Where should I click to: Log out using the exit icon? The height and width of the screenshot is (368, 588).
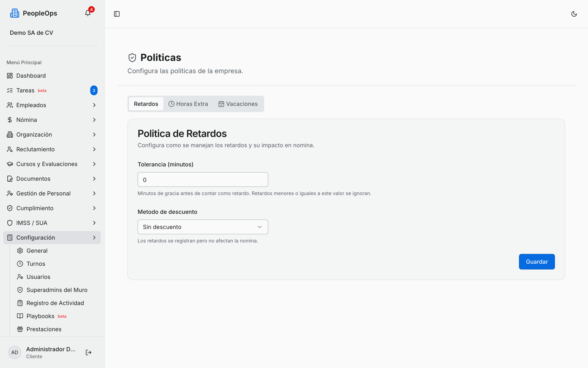point(89,352)
